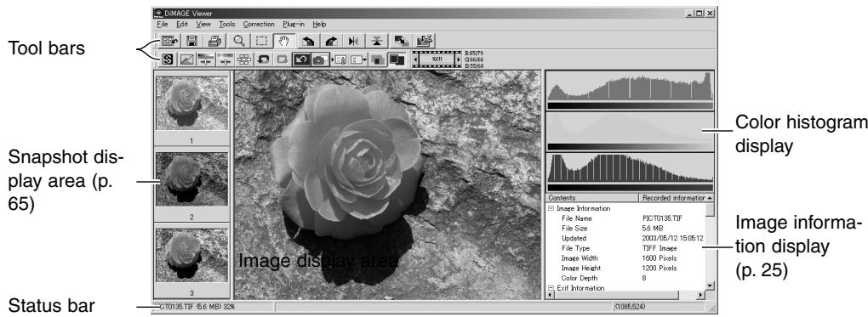Click the overlapping gray squares icon
Viewport: 868px width, 317px height.
[x=378, y=59]
